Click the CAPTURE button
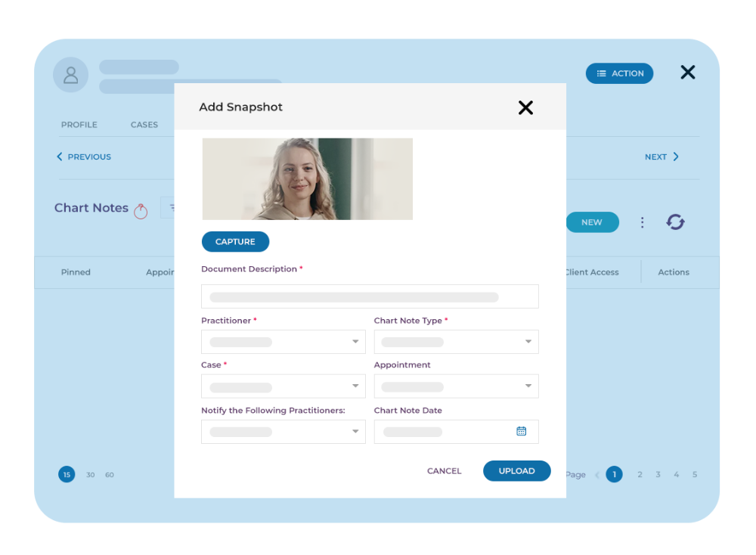The width and height of the screenshot is (756, 555). pyautogui.click(x=235, y=241)
